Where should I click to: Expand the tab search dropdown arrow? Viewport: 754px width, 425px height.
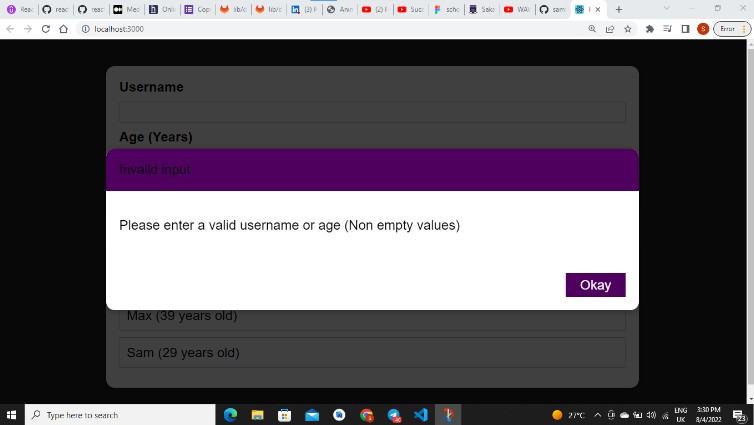point(667,8)
